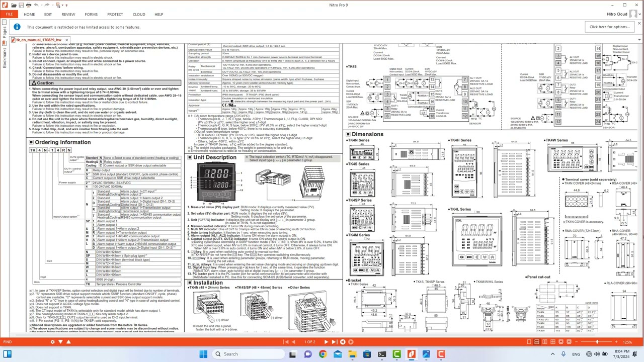644x362 pixels.
Task: Choose the Select cursor tool icon
Action: click(x=58, y=5)
